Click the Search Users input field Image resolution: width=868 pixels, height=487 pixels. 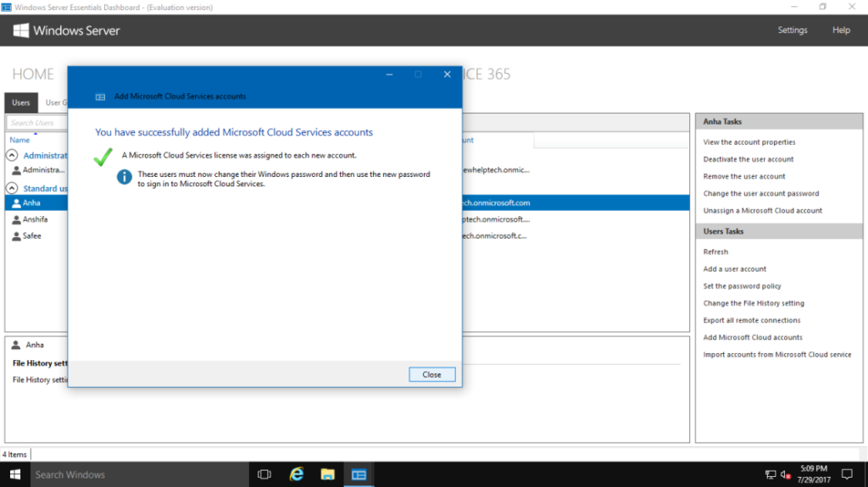(x=36, y=123)
